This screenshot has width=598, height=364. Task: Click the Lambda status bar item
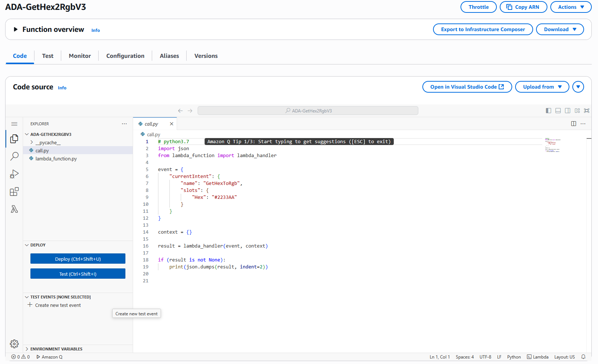pyautogui.click(x=538, y=357)
